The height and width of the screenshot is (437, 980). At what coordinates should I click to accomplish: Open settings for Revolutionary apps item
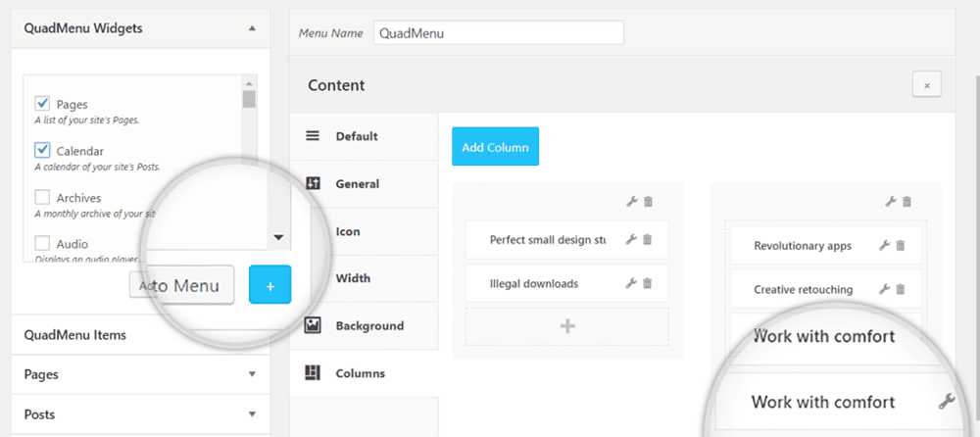tap(884, 246)
